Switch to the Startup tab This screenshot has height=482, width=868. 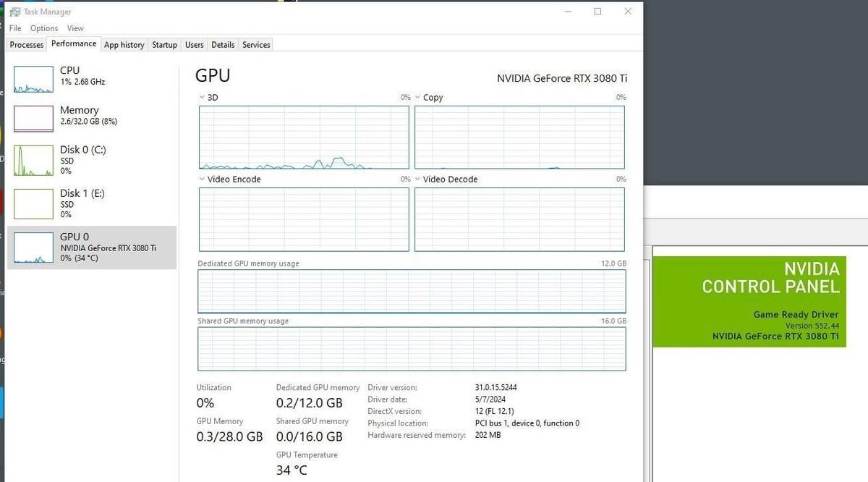click(165, 45)
